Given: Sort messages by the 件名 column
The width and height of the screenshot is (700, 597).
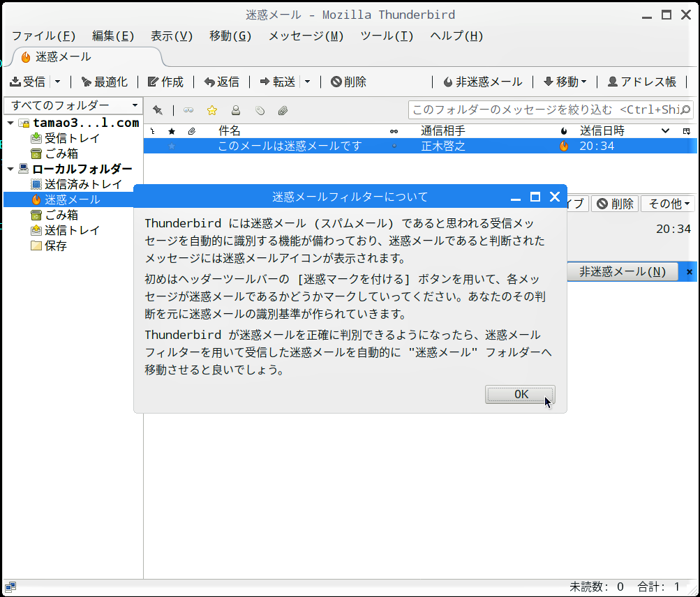Looking at the screenshot, I should click(230, 130).
